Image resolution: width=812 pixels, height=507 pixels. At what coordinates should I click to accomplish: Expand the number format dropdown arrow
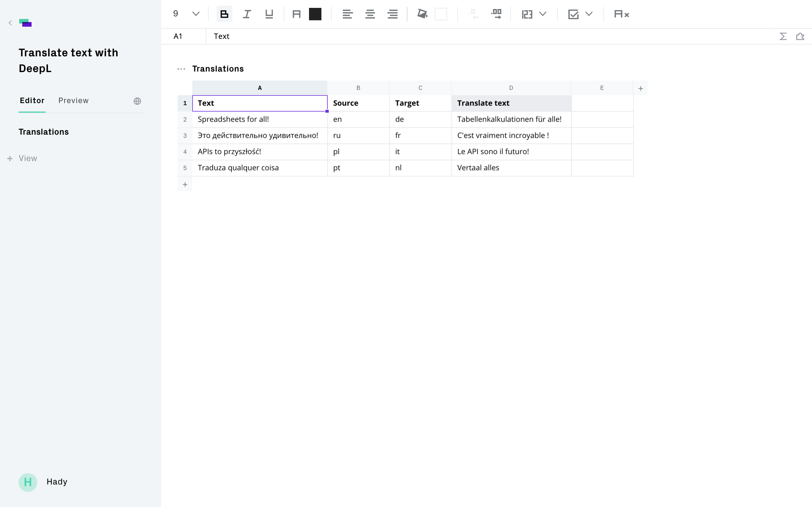tap(542, 14)
